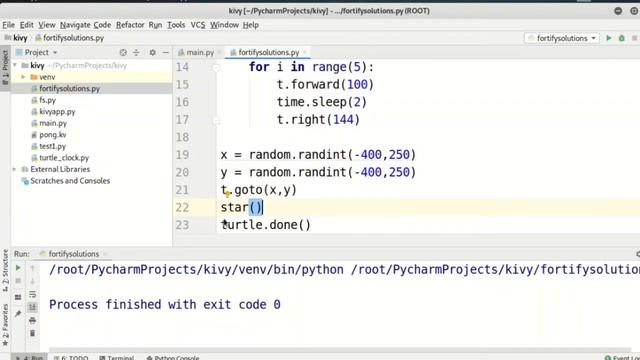Viewport: 640px width, 360px height.
Task: Open the VCS menu
Action: pos(198,25)
